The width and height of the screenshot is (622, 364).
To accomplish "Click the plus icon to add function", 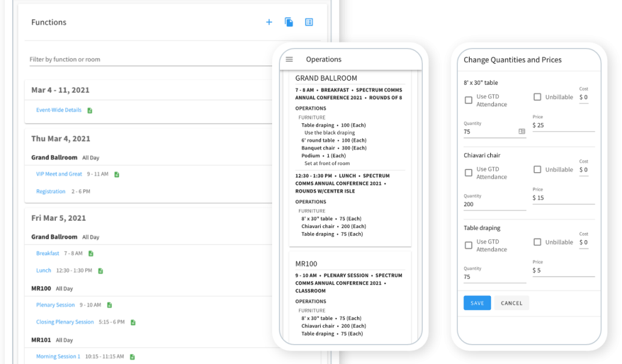I will pos(269,22).
